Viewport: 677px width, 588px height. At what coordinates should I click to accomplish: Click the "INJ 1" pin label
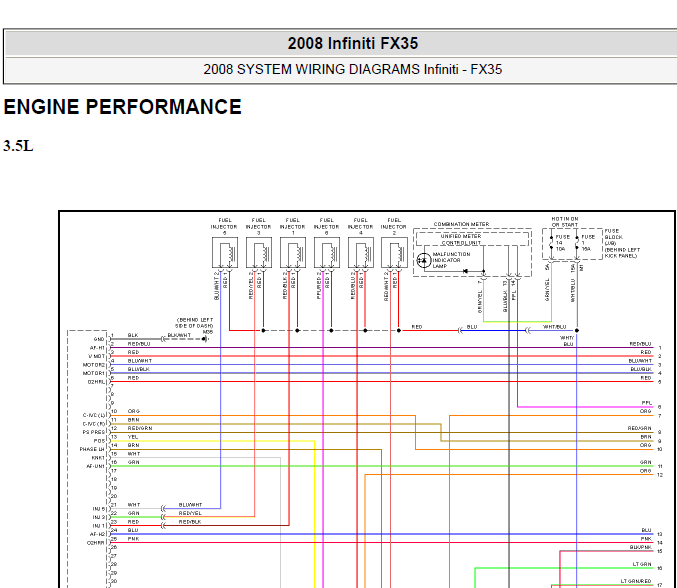click(x=98, y=526)
